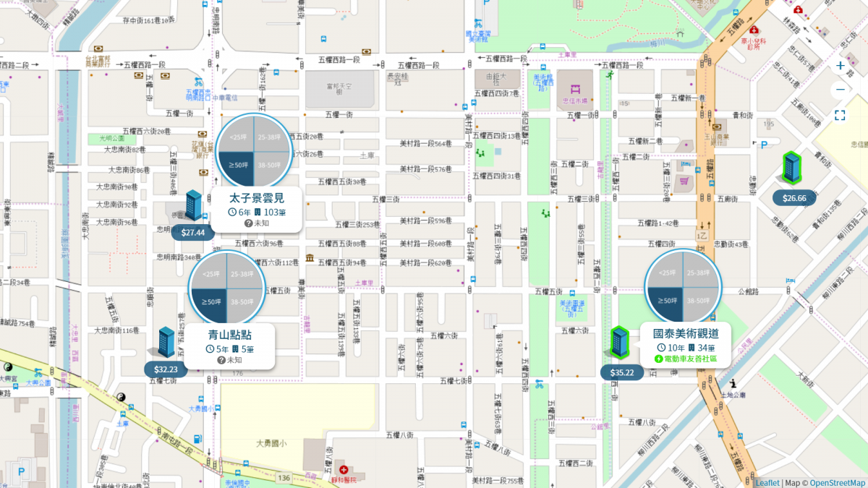Click the $26.66 price label
Image resolution: width=868 pixels, height=488 pixels.
click(794, 198)
